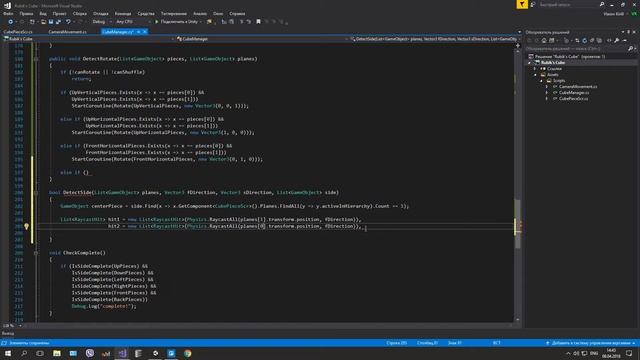Click the Solution Explorer Home icon
This screenshot has width=640, height=360.
click(544, 40)
